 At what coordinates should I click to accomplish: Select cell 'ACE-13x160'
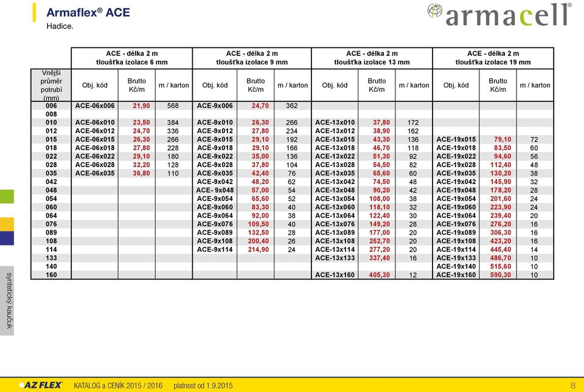[x=335, y=275]
